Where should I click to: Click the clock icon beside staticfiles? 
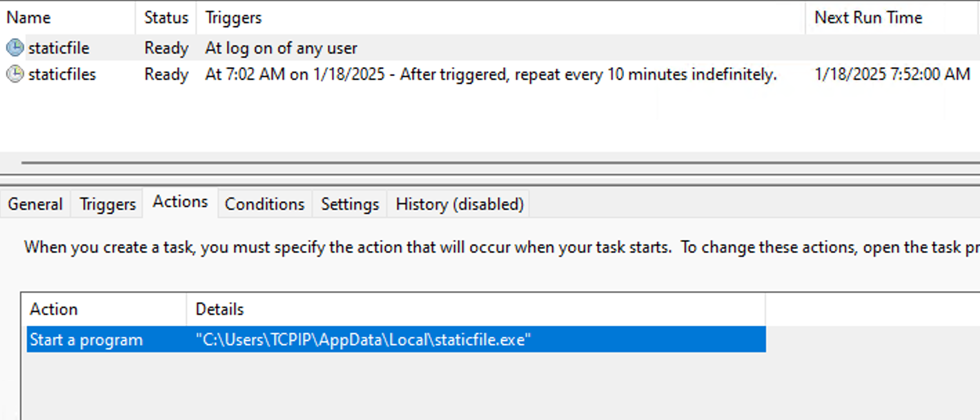pyautogui.click(x=14, y=74)
